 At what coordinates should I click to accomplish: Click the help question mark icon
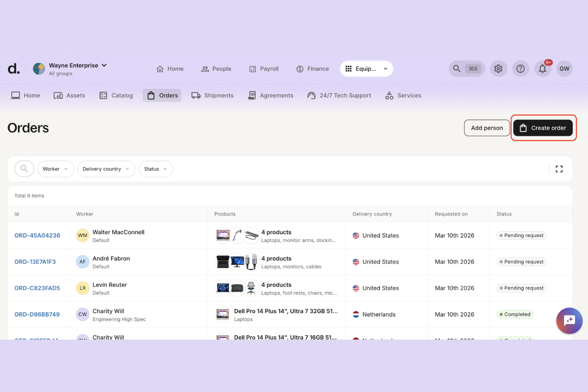pos(520,69)
